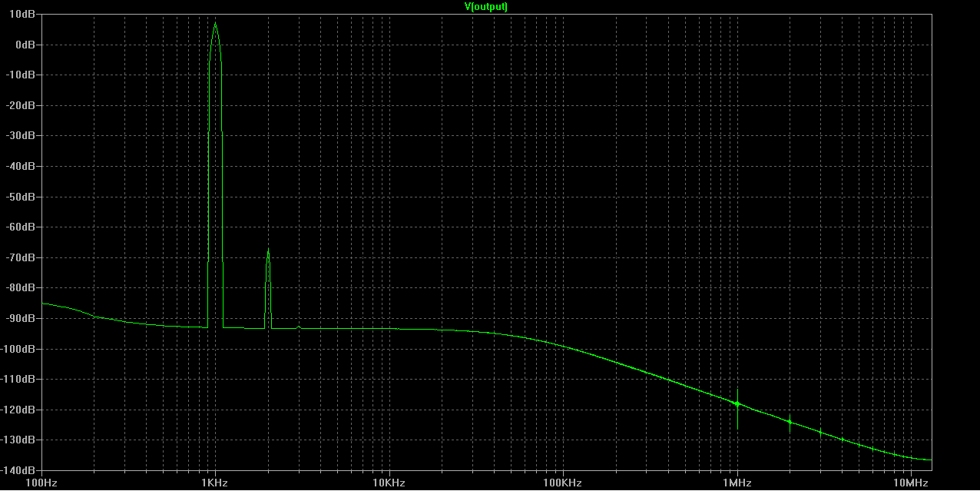980x501 pixels.
Task: Click the 10dB axis label
Action: [x=24, y=15]
